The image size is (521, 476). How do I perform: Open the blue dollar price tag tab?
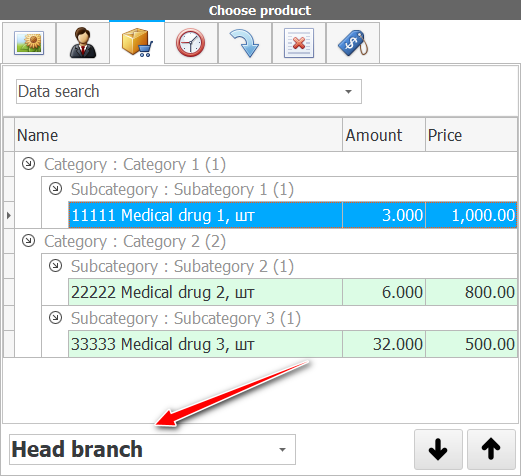[353, 43]
